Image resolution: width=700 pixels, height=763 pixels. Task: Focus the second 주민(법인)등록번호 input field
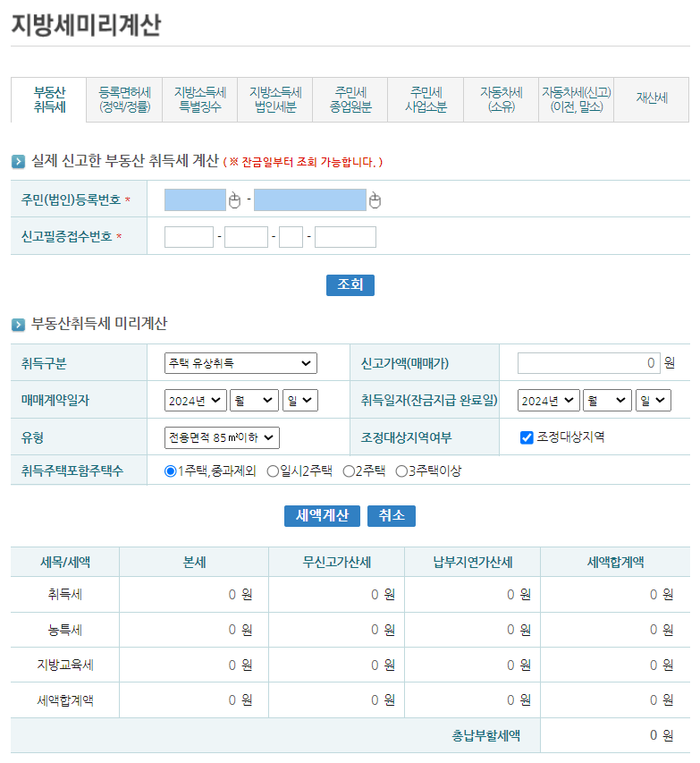click(310, 200)
